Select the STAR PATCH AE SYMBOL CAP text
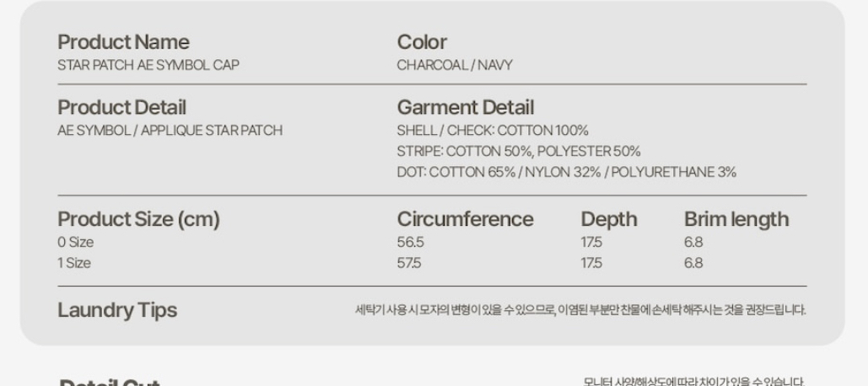This screenshot has height=386, width=868. tap(148, 65)
